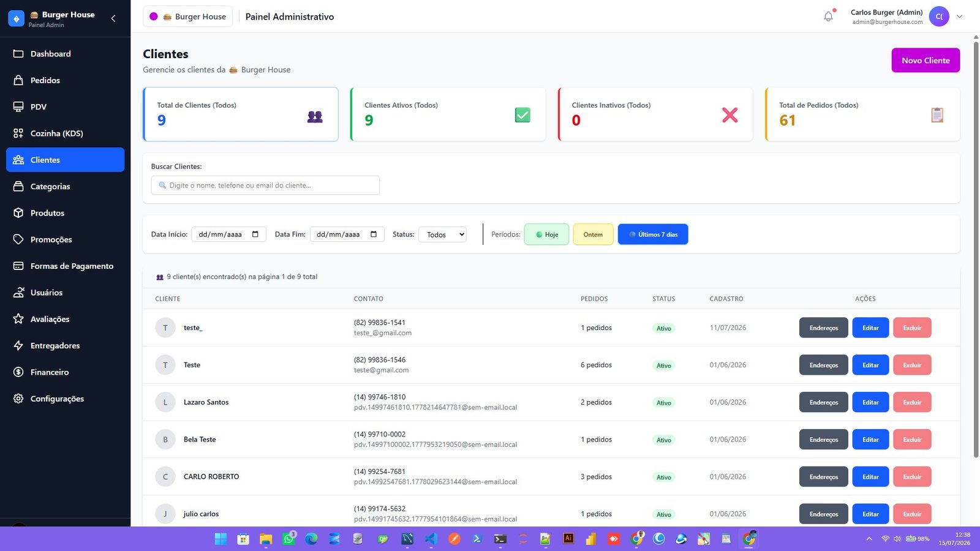Collapse the sidebar with the chevron

pyautogui.click(x=113, y=18)
